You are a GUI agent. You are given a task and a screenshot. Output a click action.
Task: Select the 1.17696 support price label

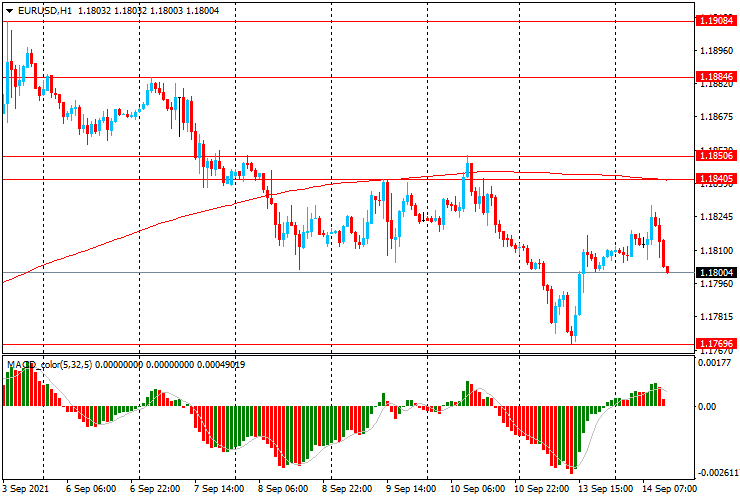click(716, 344)
